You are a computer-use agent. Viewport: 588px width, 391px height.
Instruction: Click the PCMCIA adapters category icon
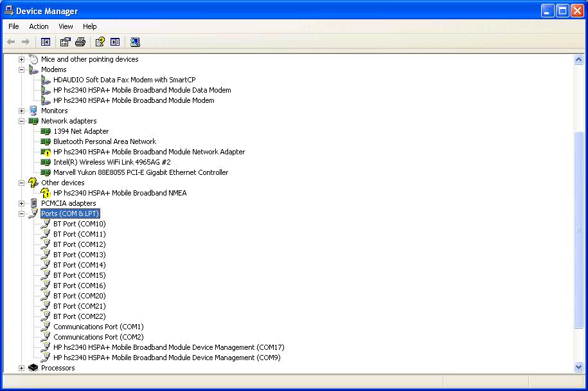34,203
